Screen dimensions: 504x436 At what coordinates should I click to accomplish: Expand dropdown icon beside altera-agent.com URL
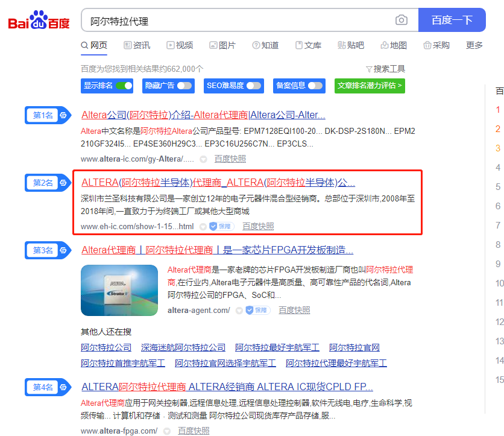tap(239, 311)
